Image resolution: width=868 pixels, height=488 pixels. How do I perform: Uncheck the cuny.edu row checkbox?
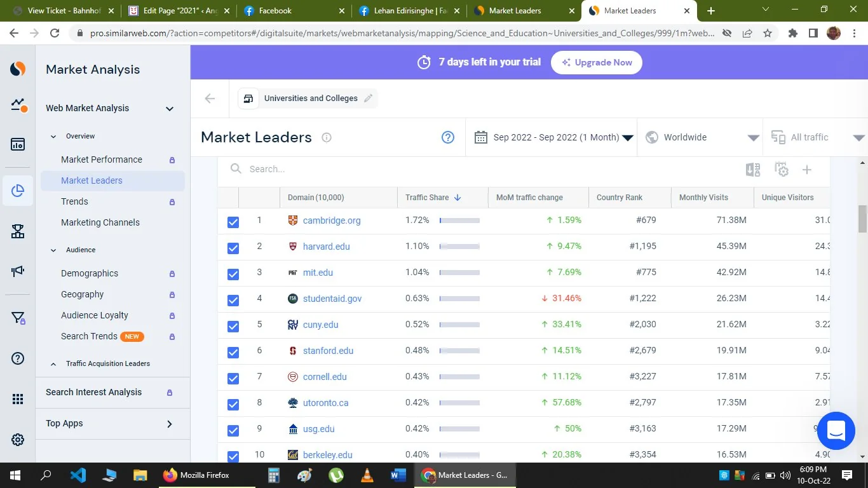tap(233, 326)
